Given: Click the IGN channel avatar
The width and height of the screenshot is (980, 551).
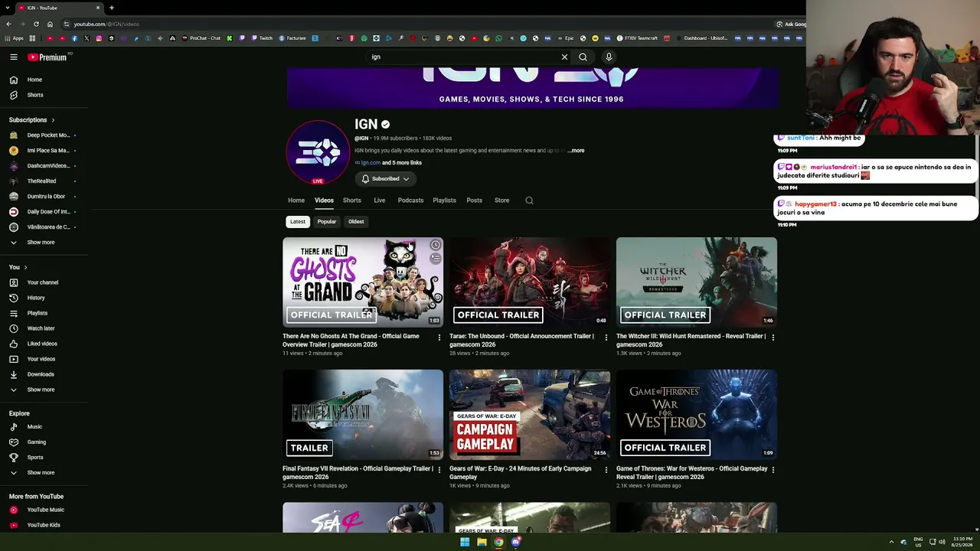Looking at the screenshot, I should click(318, 152).
